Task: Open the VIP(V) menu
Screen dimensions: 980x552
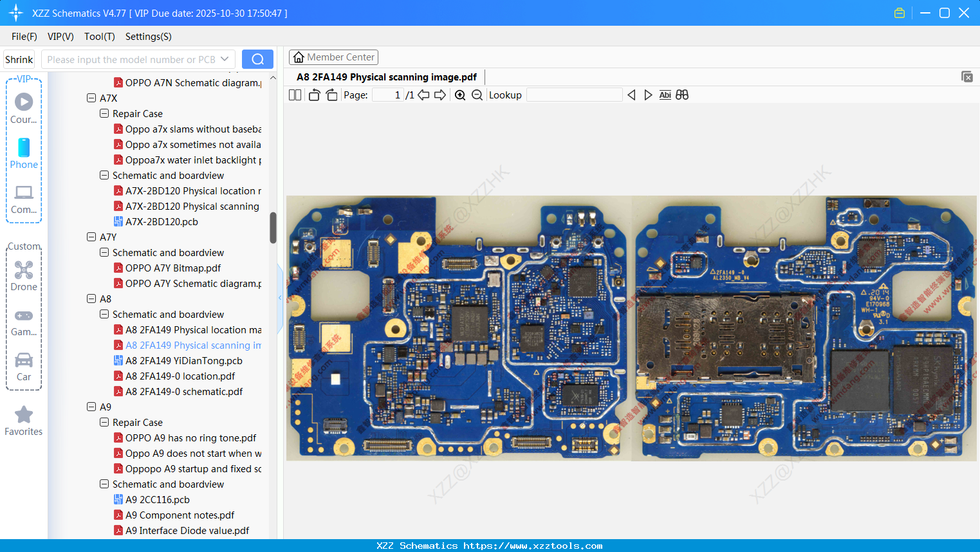Action: tap(60, 36)
